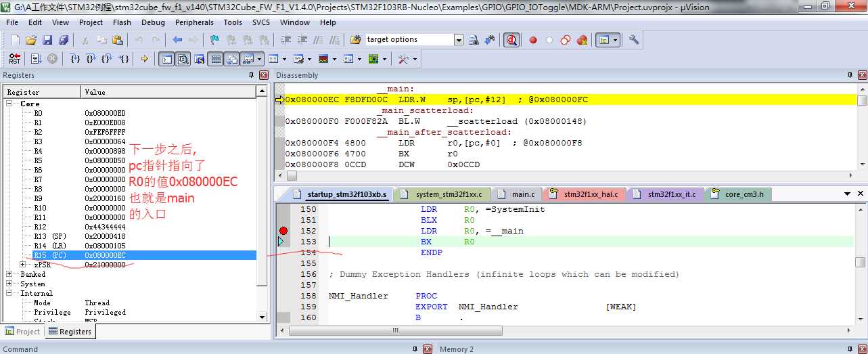Click the Registers panel scroll-up arrow
The width and height of the screenshot is (868, 354).
tap(262, 91)
